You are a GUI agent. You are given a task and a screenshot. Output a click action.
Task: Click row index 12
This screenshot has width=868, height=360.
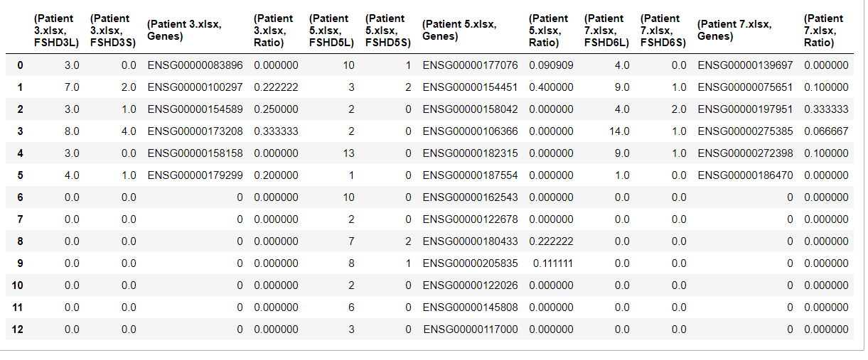[x=18, y=329]
